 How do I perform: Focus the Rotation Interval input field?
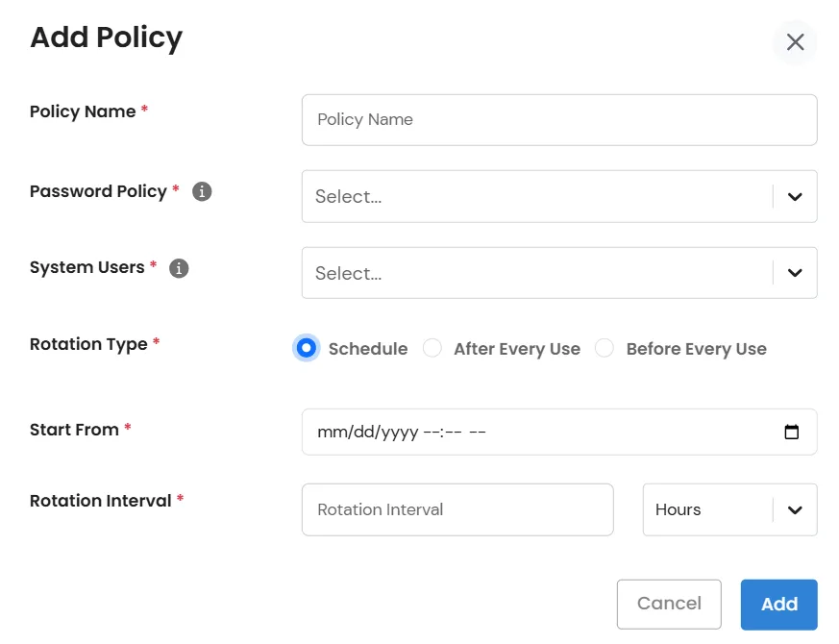click(x=457, y=509)
